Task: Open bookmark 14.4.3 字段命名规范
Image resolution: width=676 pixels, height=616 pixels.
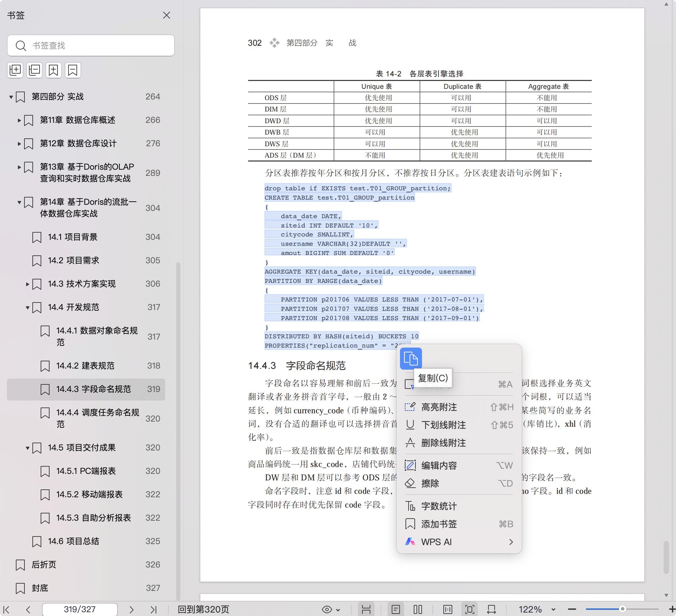Action: (x=86, y=389)
